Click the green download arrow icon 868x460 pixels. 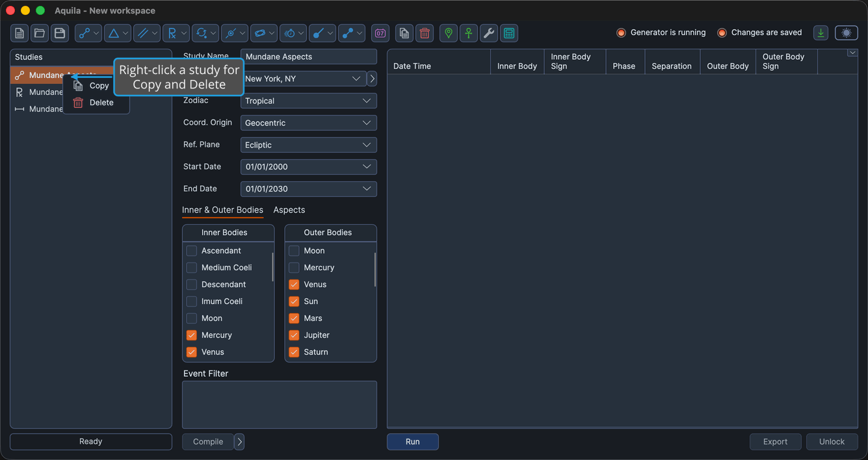click(821, 33)
